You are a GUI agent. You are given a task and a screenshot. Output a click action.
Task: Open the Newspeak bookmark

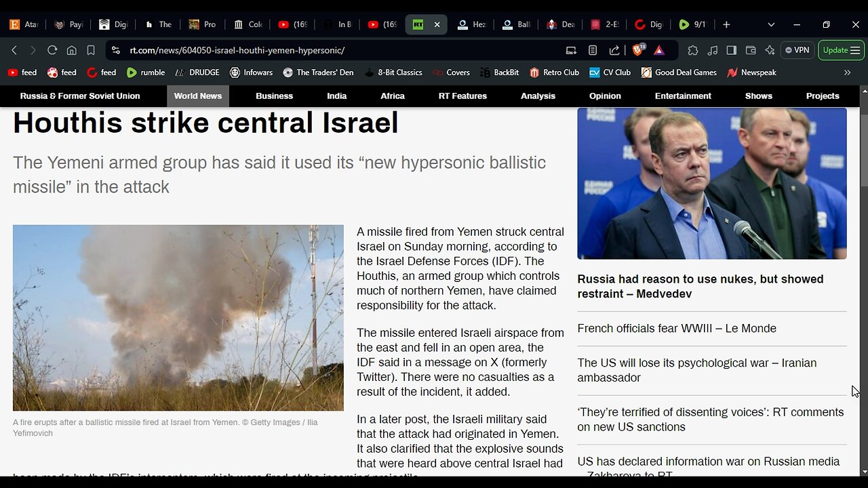[751, 73]
